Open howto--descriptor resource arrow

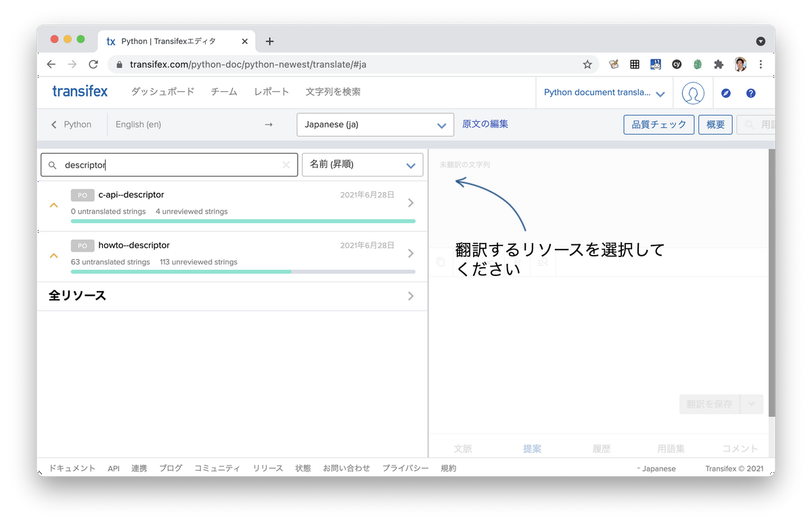click(x=411, y=254)
